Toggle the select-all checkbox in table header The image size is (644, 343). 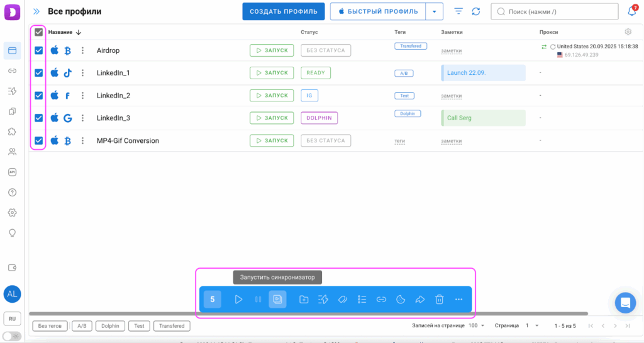pyautogui.click(x=38, y=32)
